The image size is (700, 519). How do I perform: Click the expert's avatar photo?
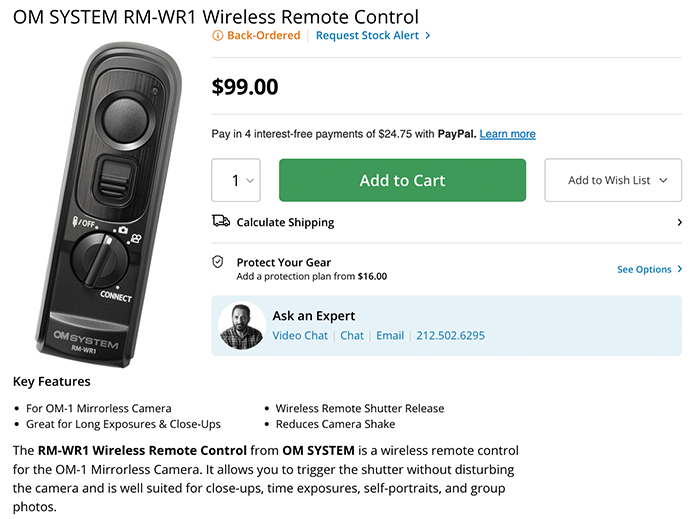point(241,325)
